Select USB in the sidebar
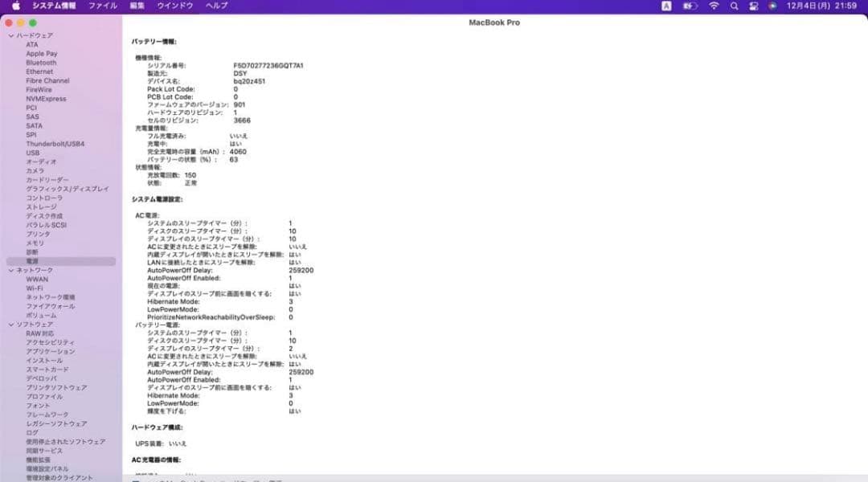The image size is (868, 482). tap(33, 153)
